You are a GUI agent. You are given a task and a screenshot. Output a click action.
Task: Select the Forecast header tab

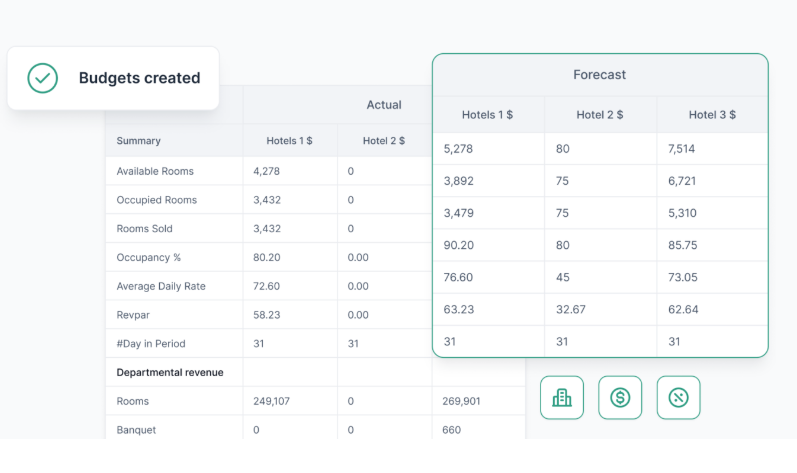(599, 75)
